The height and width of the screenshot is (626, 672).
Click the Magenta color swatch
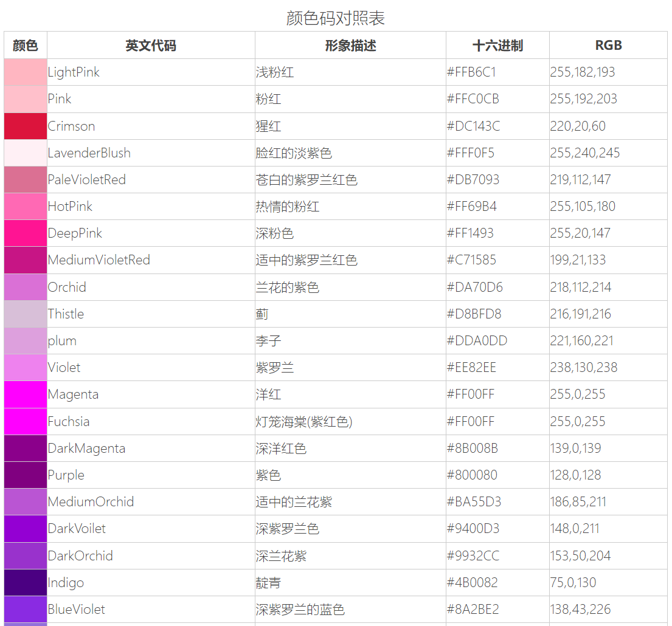click(x=24, y=394)
